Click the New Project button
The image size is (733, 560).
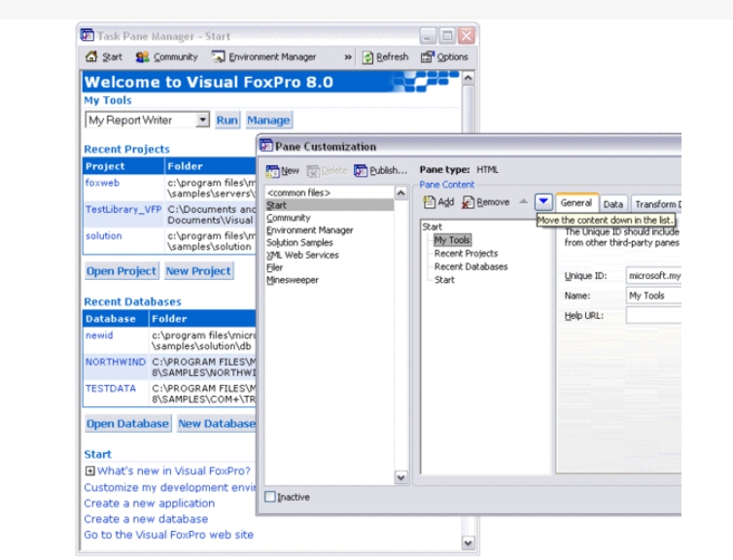point(198,271)
